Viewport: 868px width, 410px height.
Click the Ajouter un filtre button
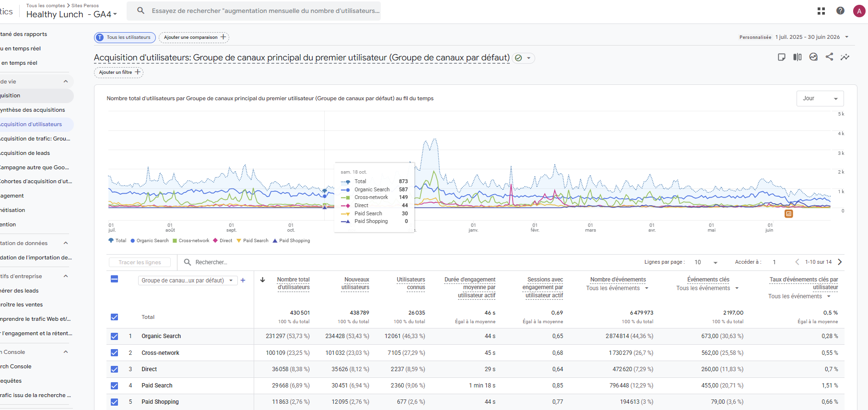pyautogui.click(x=119, y=72)
